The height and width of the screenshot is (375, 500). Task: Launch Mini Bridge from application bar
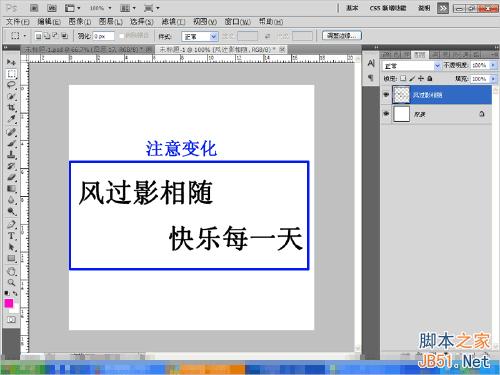[51, 7]
